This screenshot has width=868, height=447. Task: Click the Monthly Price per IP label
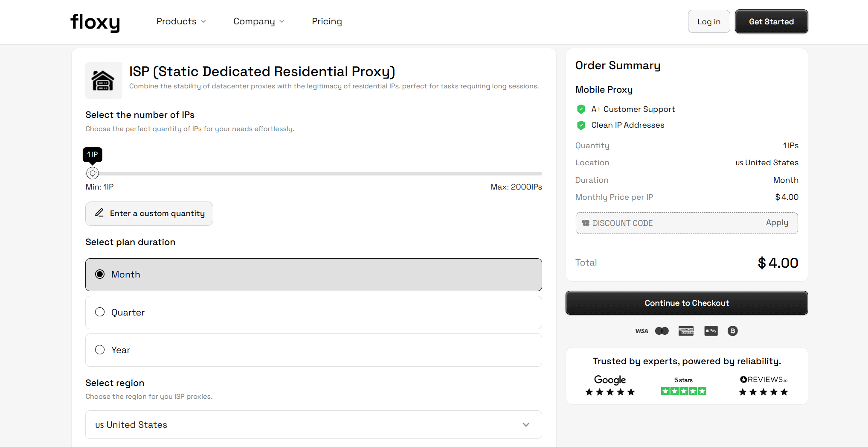click(x=614, y=197)
